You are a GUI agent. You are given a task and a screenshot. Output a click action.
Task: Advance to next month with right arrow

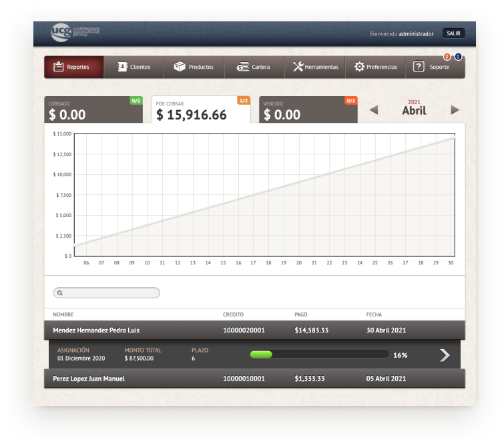(x=455, y=110)
